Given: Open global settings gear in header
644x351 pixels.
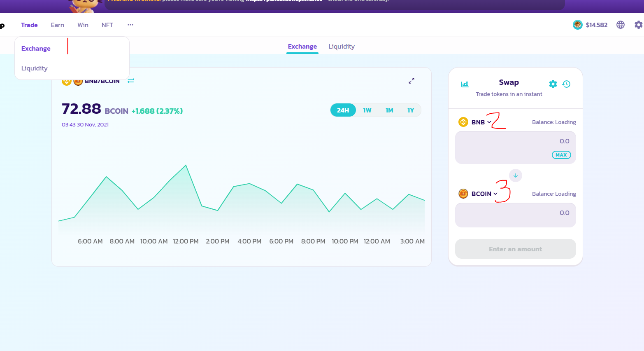Looking at the screenshot, I should (x=638, y=25).
